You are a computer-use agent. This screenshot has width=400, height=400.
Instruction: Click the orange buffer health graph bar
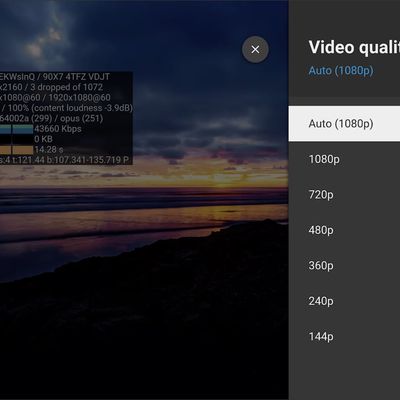pos(16,149)
